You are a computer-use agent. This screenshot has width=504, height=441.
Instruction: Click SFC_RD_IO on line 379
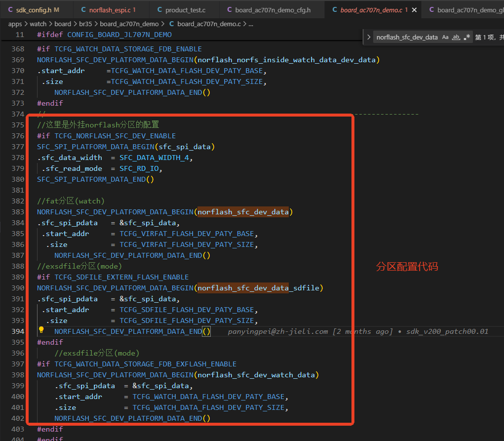click(x=139, y=168)
